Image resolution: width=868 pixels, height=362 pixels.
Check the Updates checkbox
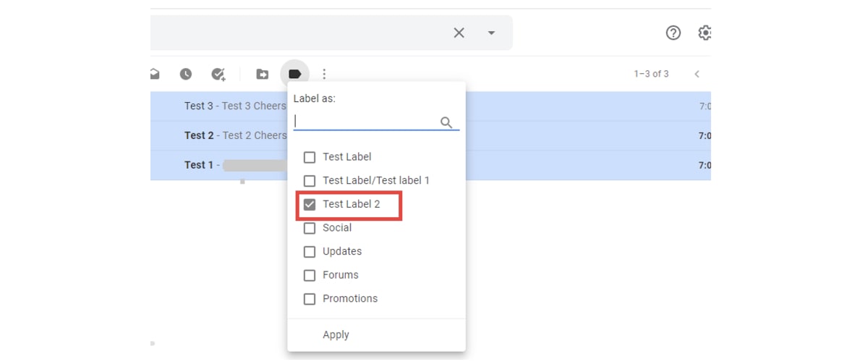[x=310, y=252]
